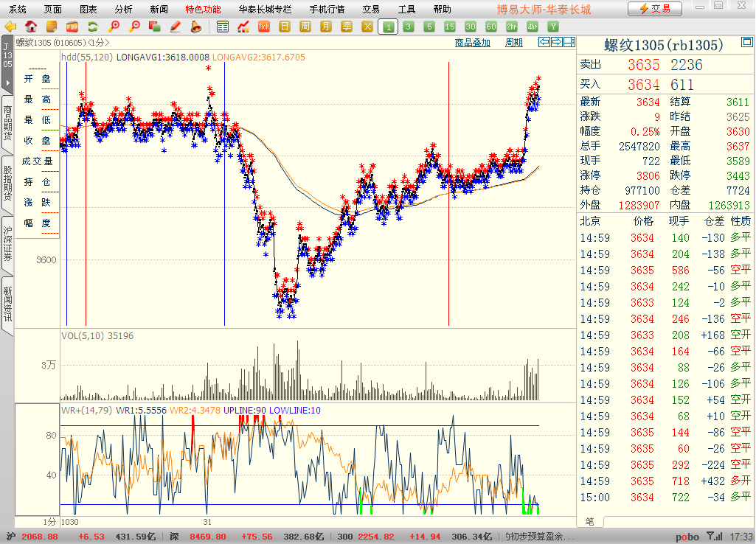
Task: Click the chart left-arrow navigation icon
Action: pyautogui.click(x=544, y=43)
